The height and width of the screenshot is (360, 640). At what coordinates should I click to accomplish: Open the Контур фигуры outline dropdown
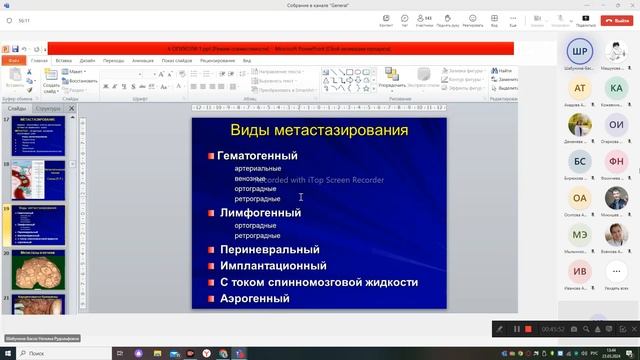pos(463,79)
